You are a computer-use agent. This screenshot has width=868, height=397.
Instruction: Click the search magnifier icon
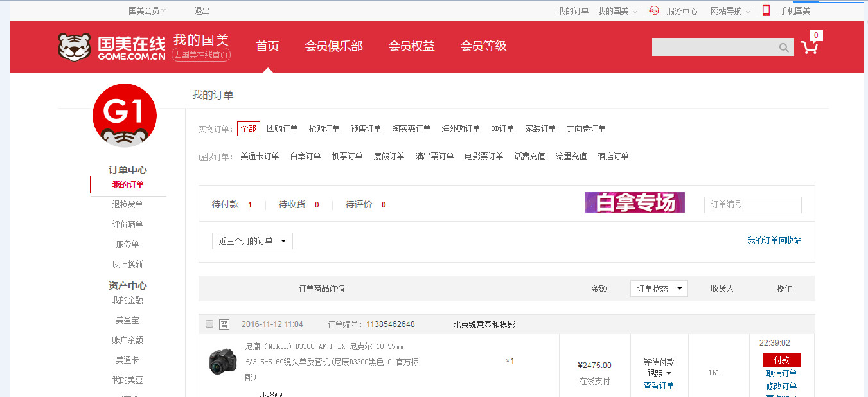[784, 48]
